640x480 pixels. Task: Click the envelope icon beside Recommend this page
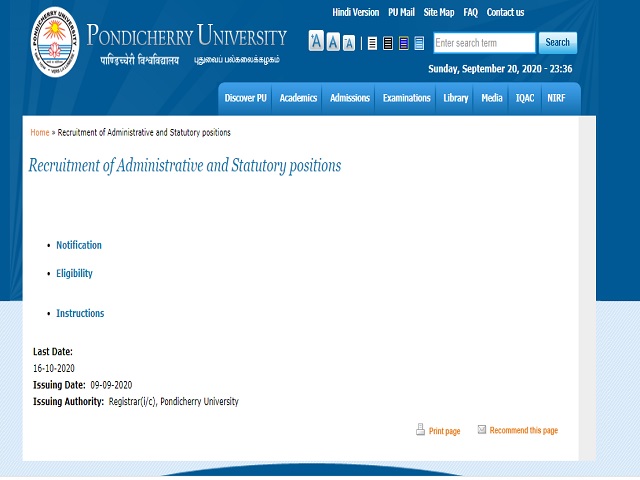[x=482, y=429]
